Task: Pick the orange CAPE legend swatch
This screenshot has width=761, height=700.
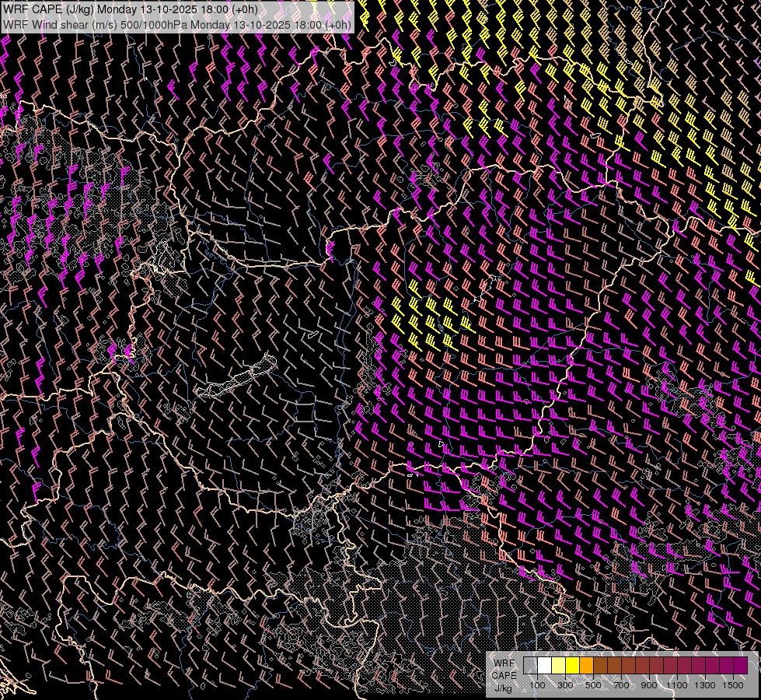Action: point(586,666)
